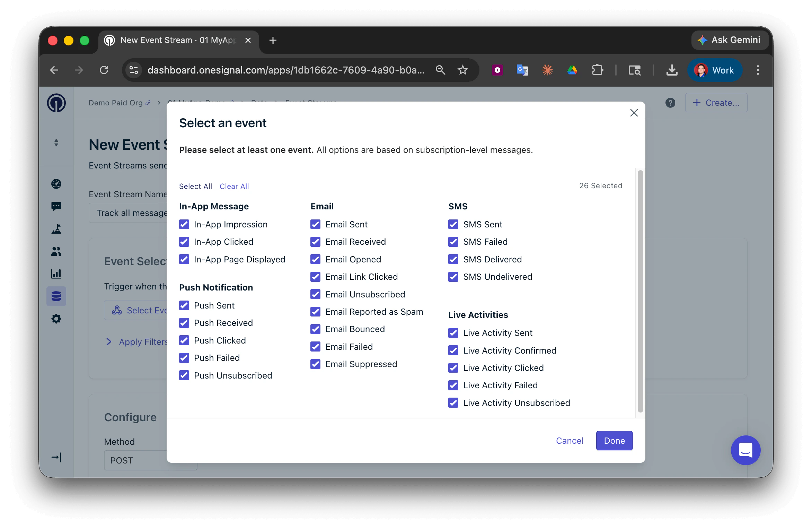This screenshot has width=812, height=529.
Task: Expand the Apply Filters chevron
Action: [x=109, y=342]
